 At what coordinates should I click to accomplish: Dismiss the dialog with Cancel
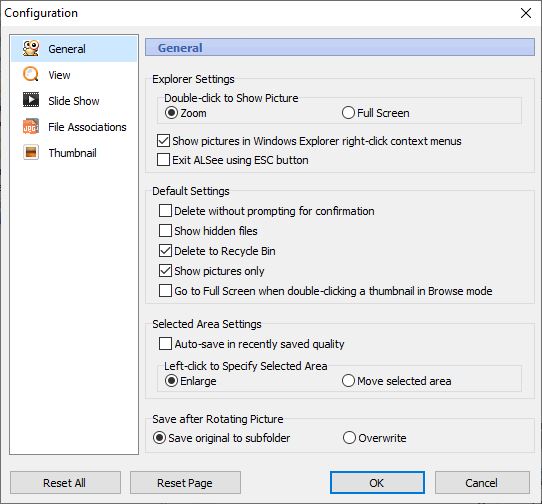click(482, 483)
